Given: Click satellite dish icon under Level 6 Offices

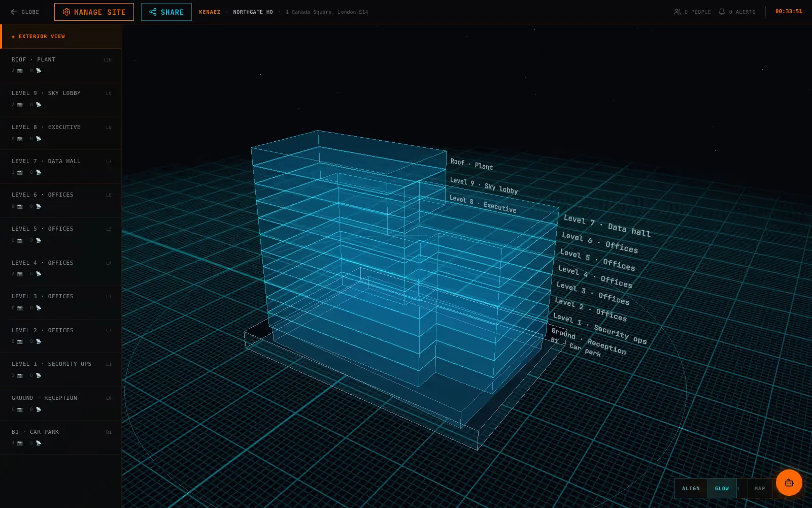Looking at the screenshot, I should tap(38, 206).
